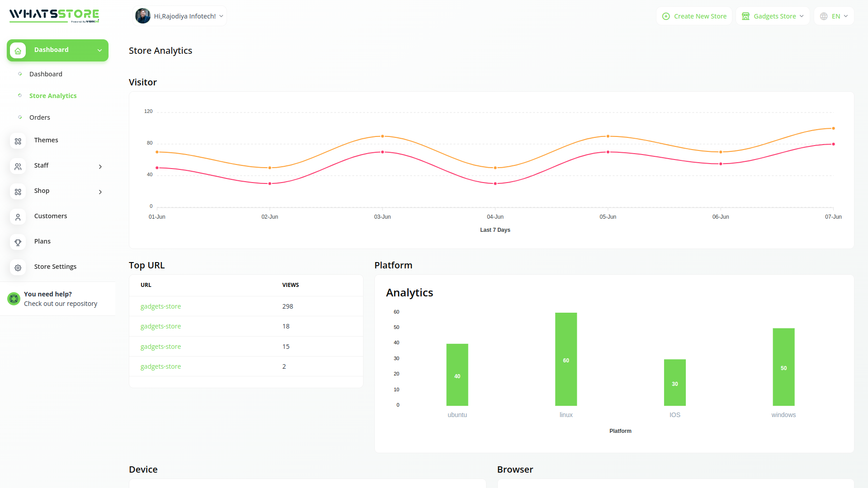Screen dimensions: 868x488
Task: Select the Store Analytics menu item
Action: pyautogui.click(x=53, y=96)
